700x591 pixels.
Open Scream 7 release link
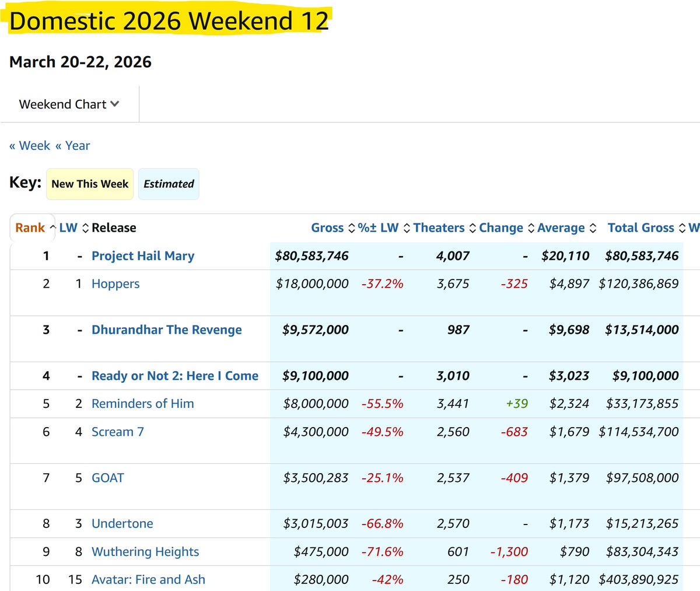coord(117,432)
